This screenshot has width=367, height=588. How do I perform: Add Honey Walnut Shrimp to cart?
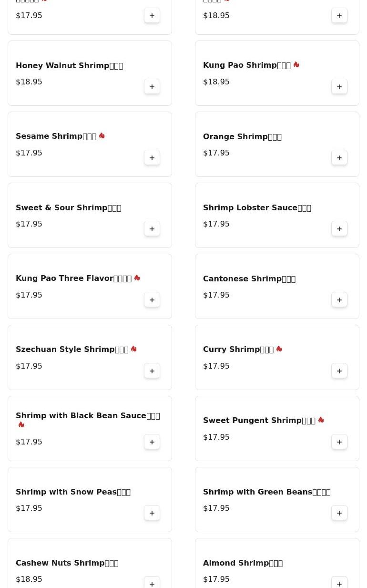(x=152, y=87)
